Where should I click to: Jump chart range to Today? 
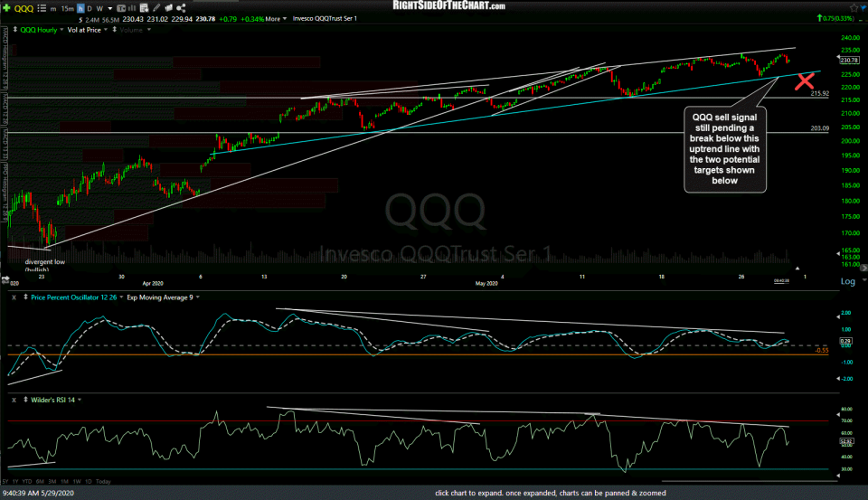pos(103,481)
